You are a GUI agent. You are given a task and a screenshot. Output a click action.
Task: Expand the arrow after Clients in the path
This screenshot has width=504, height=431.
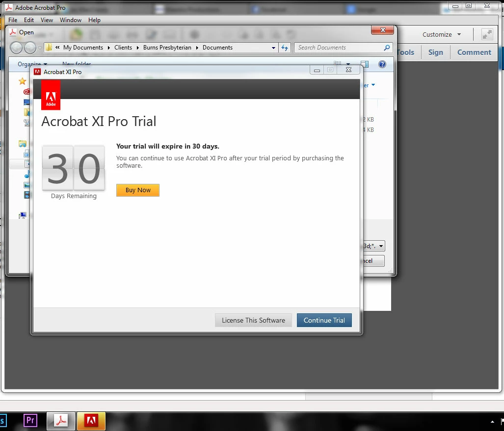pyautogui.click(x=137, y=48)
